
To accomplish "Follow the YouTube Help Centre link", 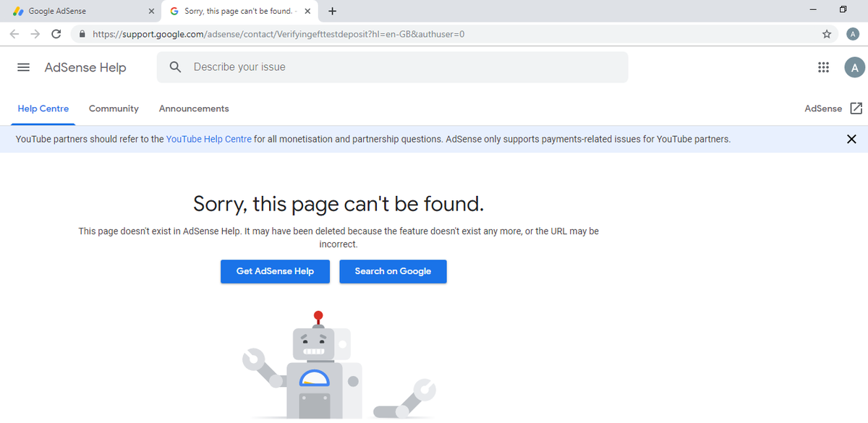I will (209, 139).
